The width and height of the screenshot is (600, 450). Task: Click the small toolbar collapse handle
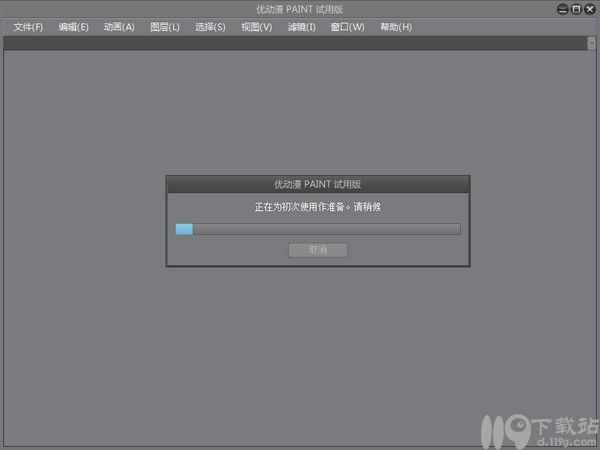(592, 43)
